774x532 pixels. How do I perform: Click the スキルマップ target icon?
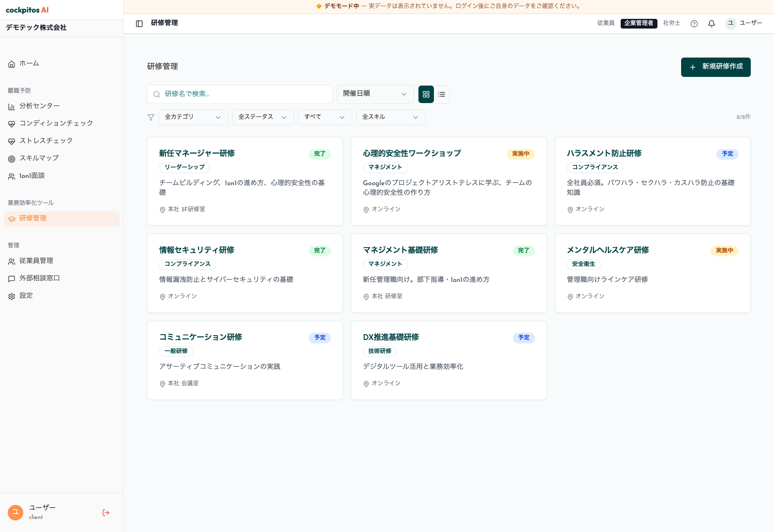point(12,159)
